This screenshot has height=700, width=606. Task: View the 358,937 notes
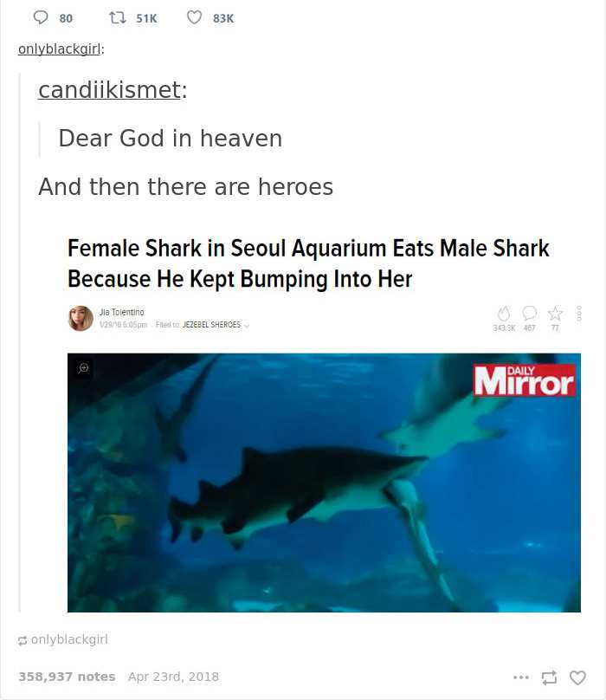67,677
